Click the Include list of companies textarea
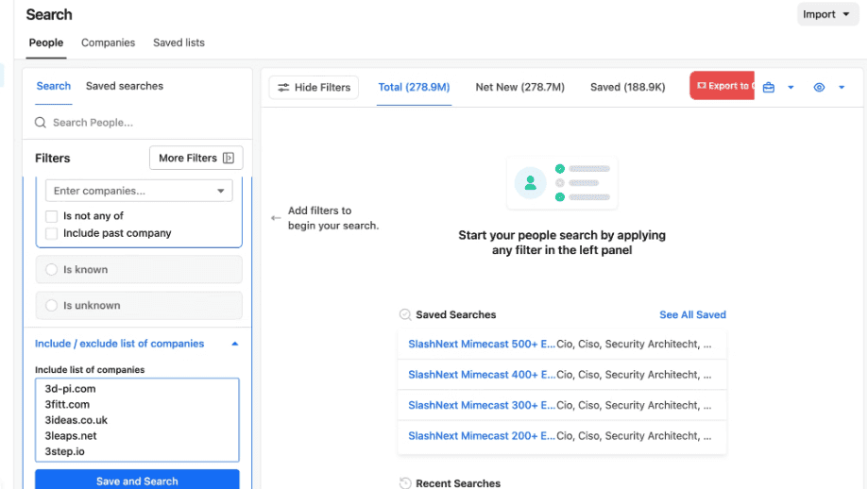Screen dimensions: 868x489 coord(137,420)
